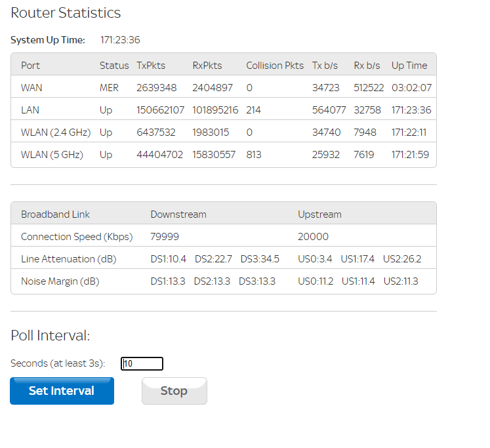Click the MER status of WAN port
Image resolution: width=490 pixels, height=448 pixels.
(109, 87)
